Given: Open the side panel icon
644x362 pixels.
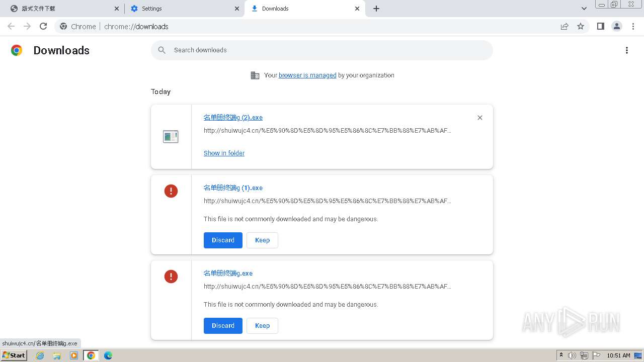Looking at the screenshot, I should (x=600, y=26).
